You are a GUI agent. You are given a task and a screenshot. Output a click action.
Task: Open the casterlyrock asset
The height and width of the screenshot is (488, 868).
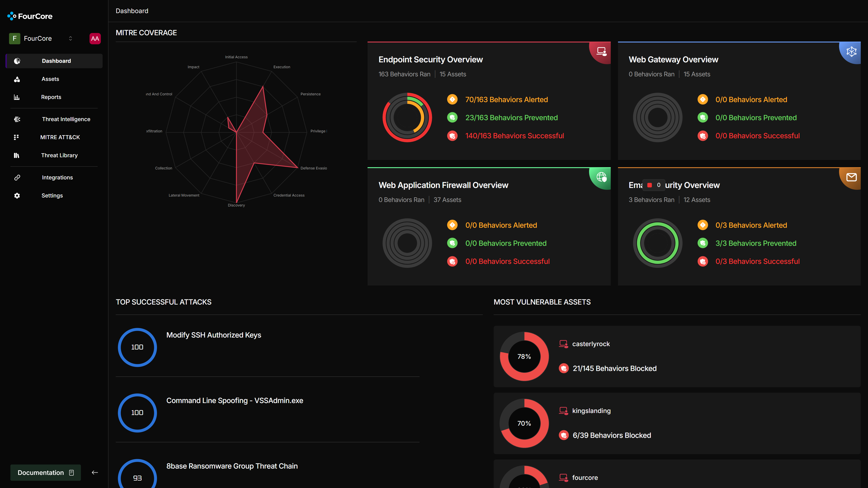click(x=591, y=344)
